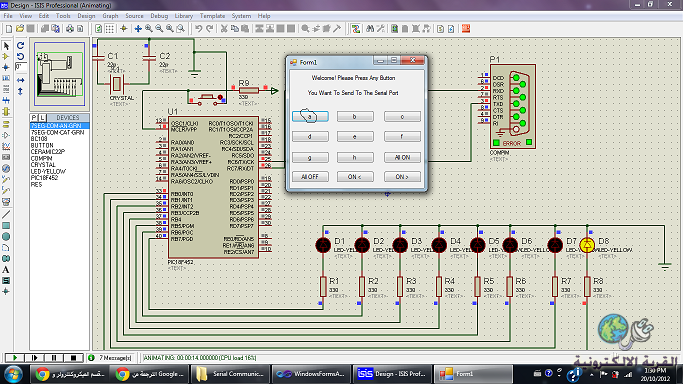Click the Redo toolbar icon
683x384 pixels.
(210, 29)
